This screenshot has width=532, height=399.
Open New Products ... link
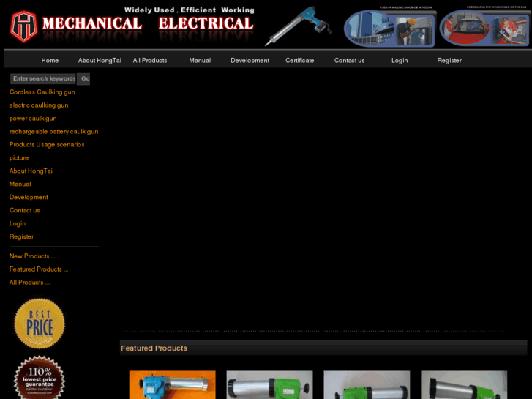coord(33,256)
